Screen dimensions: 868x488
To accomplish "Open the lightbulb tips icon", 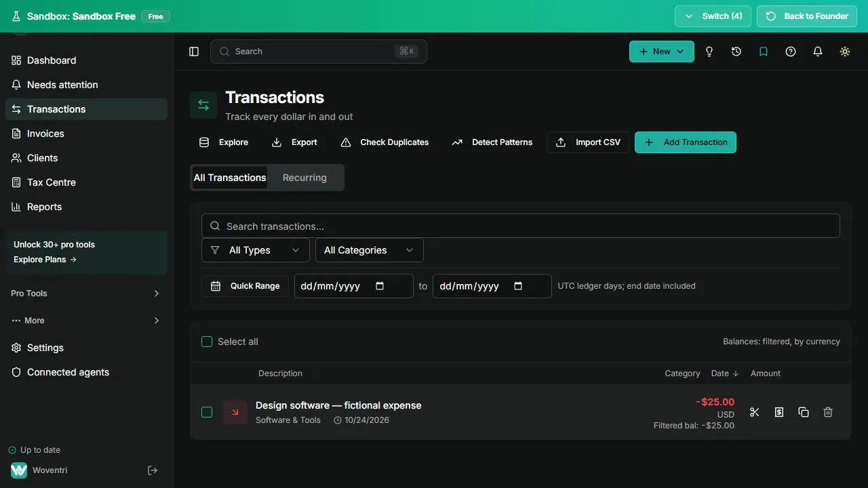I will tap(709, 52).
